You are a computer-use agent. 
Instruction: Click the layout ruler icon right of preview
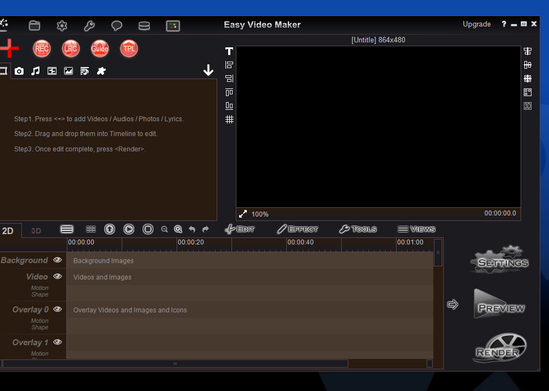528,92
